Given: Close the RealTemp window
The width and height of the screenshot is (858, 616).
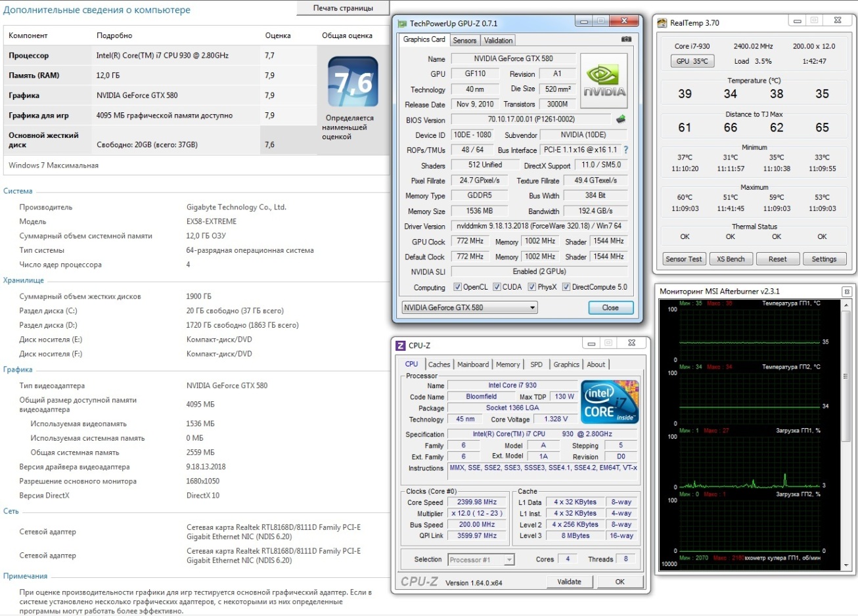Looking at the screenshot, I should 837,21.
